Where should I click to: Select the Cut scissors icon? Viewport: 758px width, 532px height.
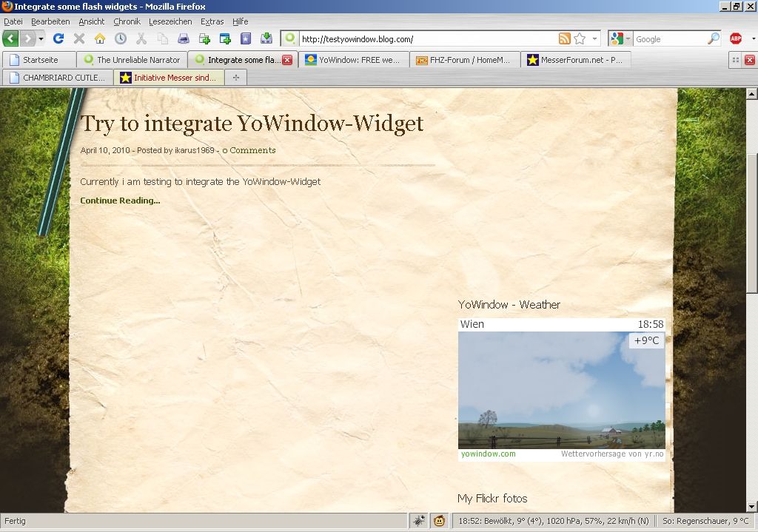click(x=142, y=38)
